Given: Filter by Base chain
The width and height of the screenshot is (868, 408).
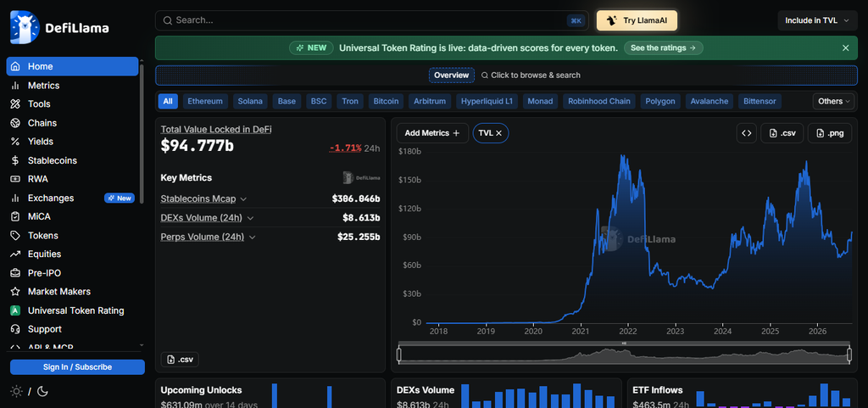Looking at the screenshot, I should [287, 101].
